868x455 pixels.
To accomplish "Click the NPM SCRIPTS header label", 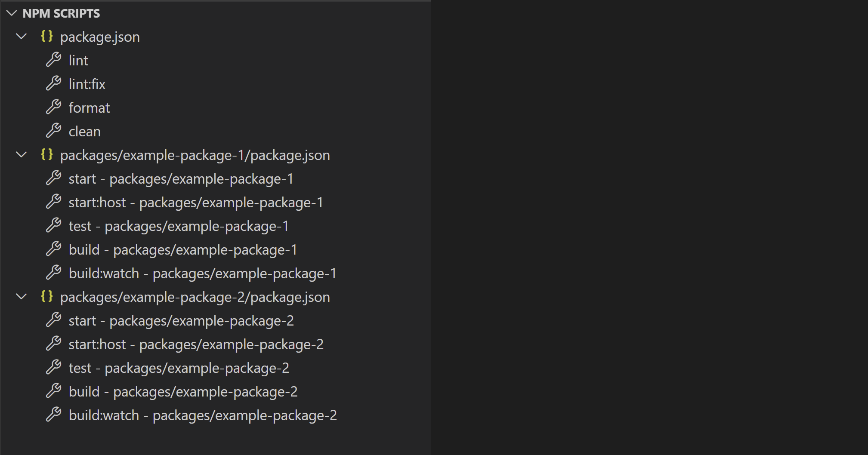I will 61,13.
